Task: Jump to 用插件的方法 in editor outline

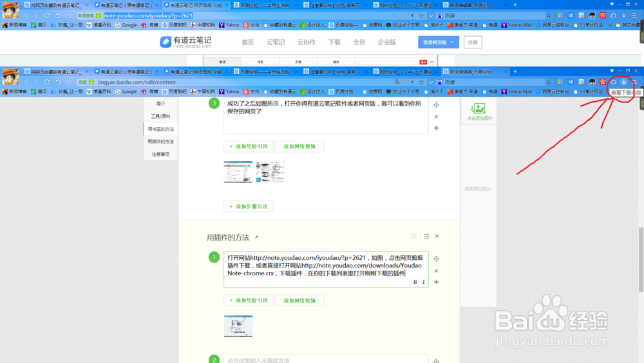Action: point(160,141)
